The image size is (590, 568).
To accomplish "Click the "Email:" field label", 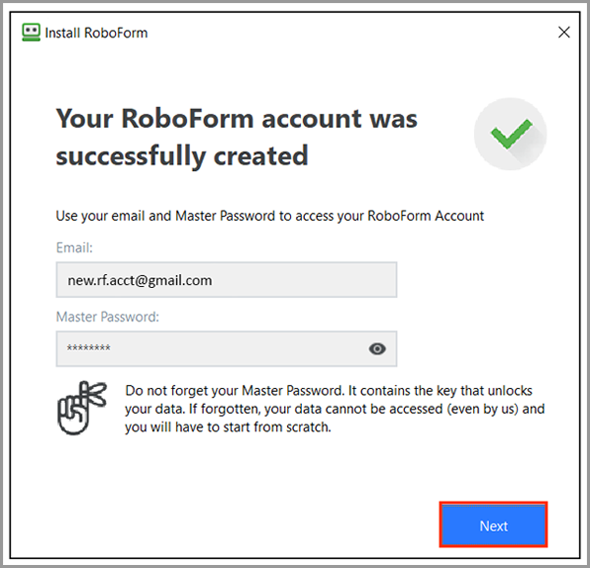I will (x=74, y=248).
